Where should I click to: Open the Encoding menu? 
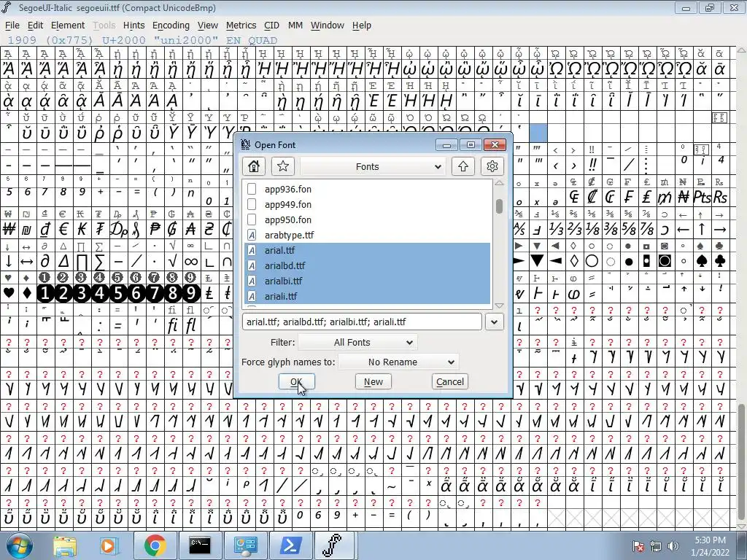pos(171,26)
